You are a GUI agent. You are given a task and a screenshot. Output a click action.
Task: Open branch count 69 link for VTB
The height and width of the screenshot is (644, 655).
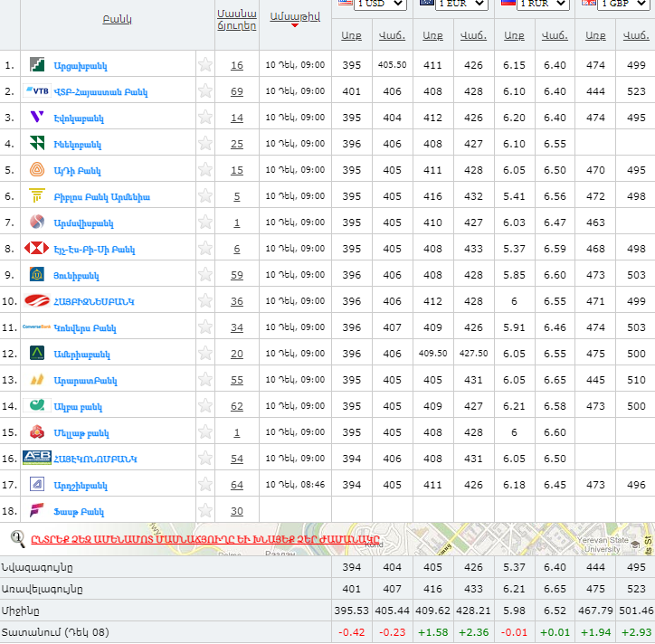(x=237, y=91)
